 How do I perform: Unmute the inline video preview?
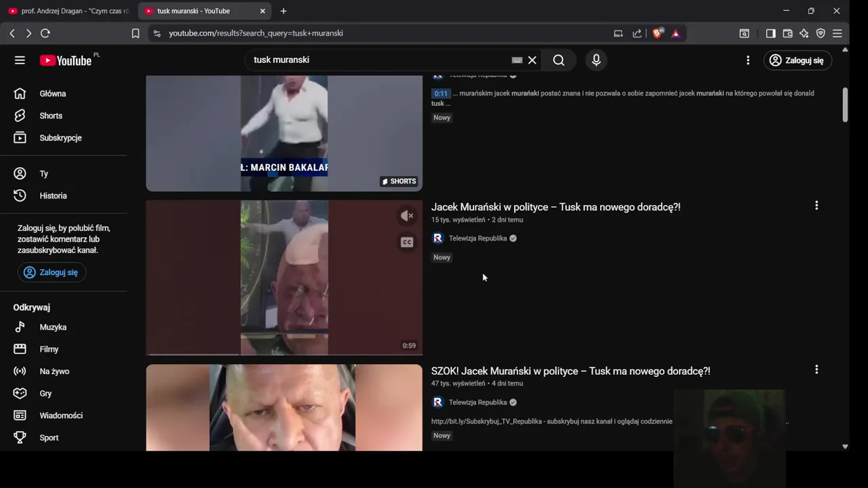pos(407,216)
